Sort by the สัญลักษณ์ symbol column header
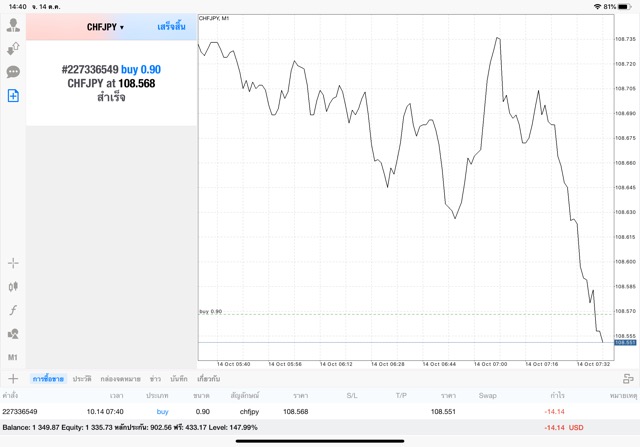 click(244, 395)
